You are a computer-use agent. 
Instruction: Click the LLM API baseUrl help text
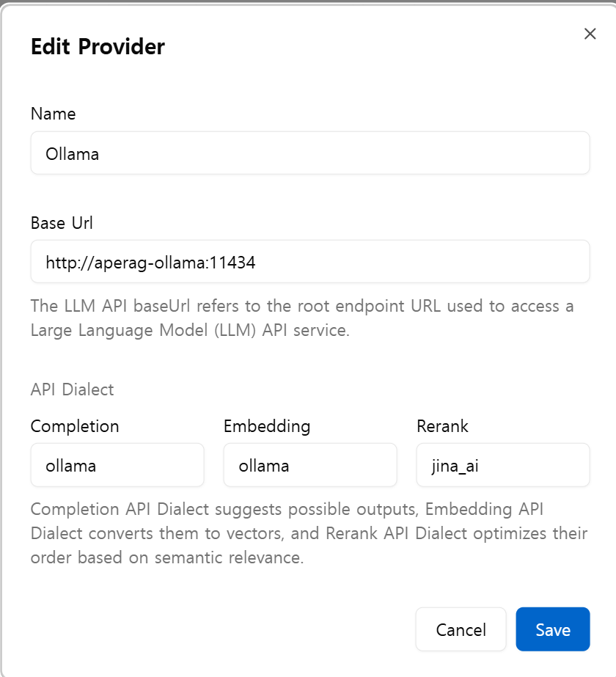[302, 318]
